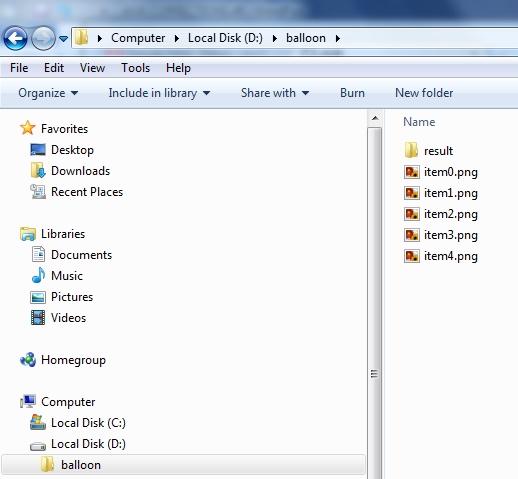Viewport: 518px width, 479px height.
Task: Open the Organize dropdown
Action: [48, 93]
